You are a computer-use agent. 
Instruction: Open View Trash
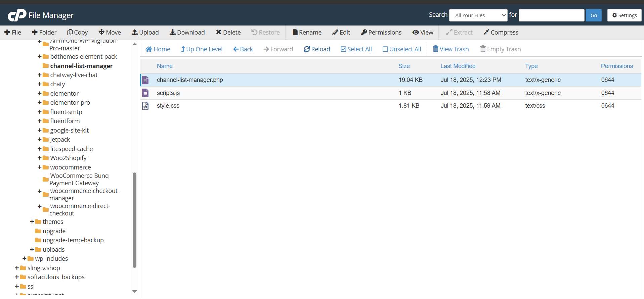(x=450, y=49)
